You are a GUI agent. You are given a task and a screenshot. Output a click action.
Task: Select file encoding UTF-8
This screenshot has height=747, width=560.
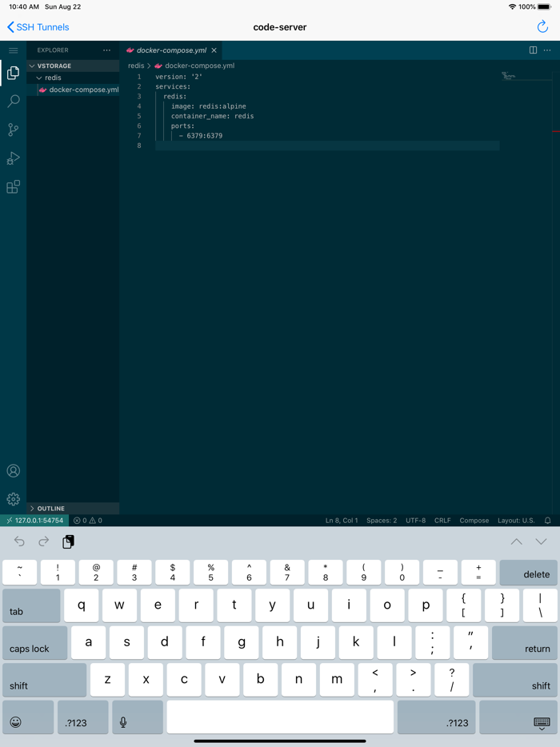pyautogui.click(x=415, y=520)
